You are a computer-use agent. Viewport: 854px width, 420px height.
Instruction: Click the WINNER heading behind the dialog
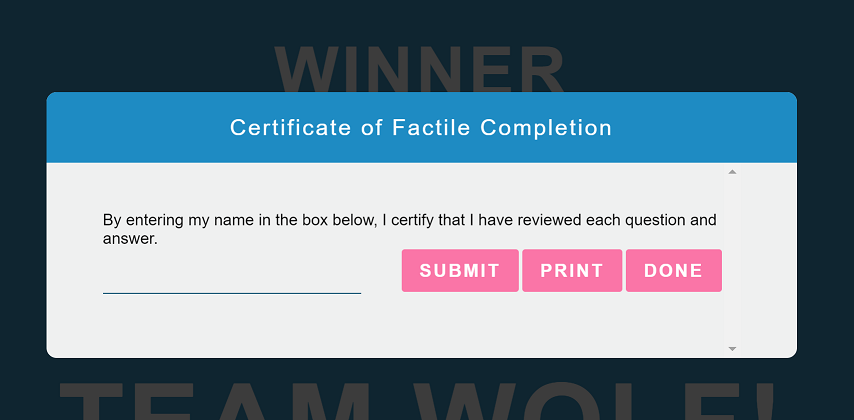coord(420,70)
